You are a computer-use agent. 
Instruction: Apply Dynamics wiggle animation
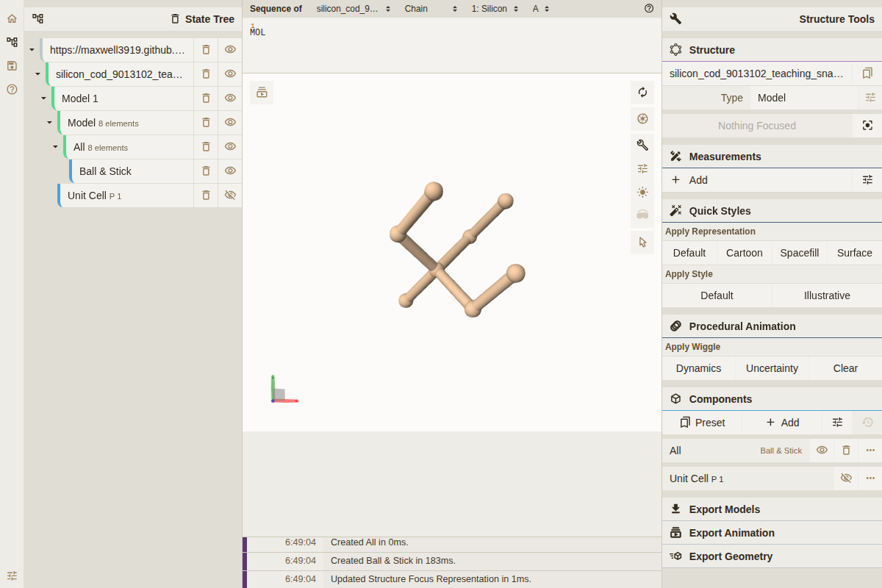(698, 368)
